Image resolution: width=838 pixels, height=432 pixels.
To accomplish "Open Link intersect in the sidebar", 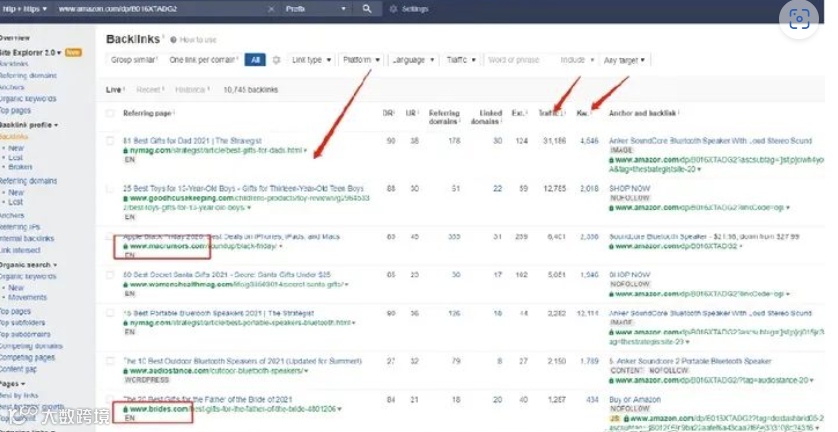I will click(20, 250).
